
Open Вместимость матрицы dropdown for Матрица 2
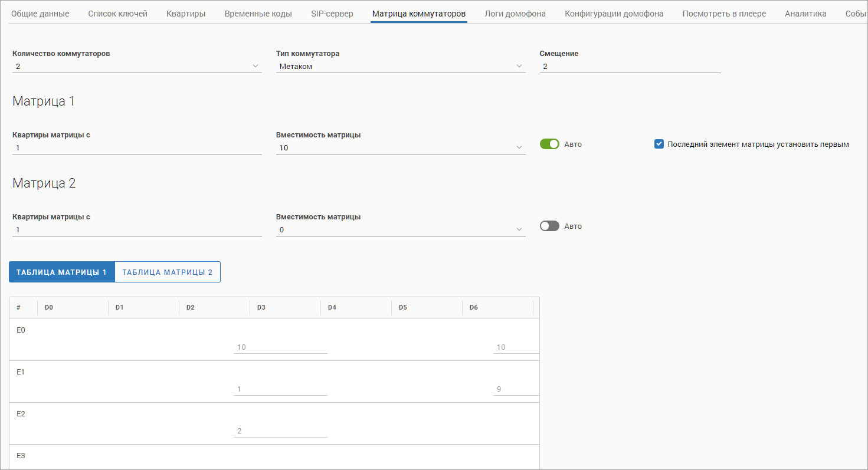pyautogui.click(x=400, y=230)
